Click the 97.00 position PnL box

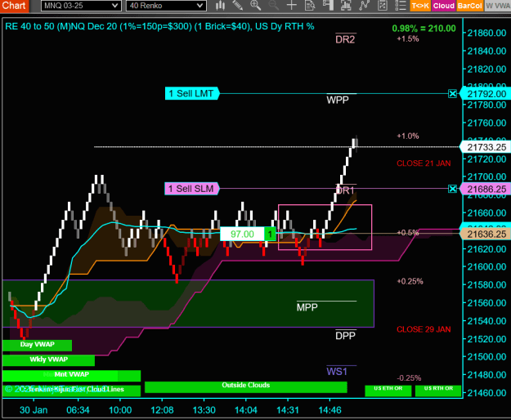click(x=242, y=234)
